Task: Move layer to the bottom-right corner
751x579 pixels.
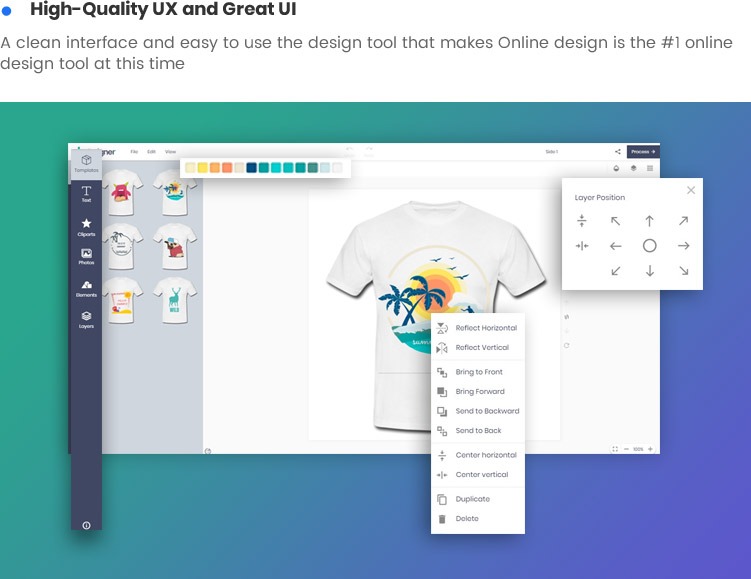Action: click(x=683, y=271)
